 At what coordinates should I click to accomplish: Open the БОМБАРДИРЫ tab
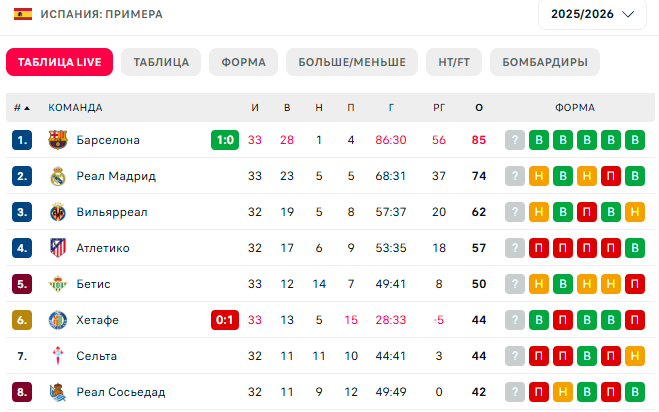click(545, 62)
